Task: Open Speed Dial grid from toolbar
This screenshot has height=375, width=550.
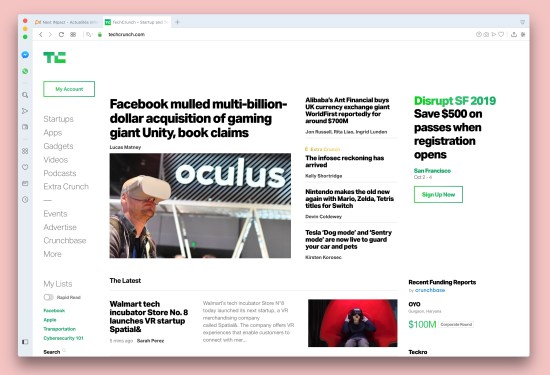Action: pyautogui.click(x=73, y=34)
